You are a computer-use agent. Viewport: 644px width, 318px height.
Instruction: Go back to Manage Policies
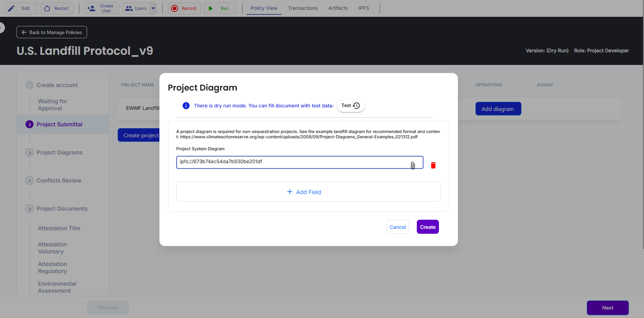(52, 32)
